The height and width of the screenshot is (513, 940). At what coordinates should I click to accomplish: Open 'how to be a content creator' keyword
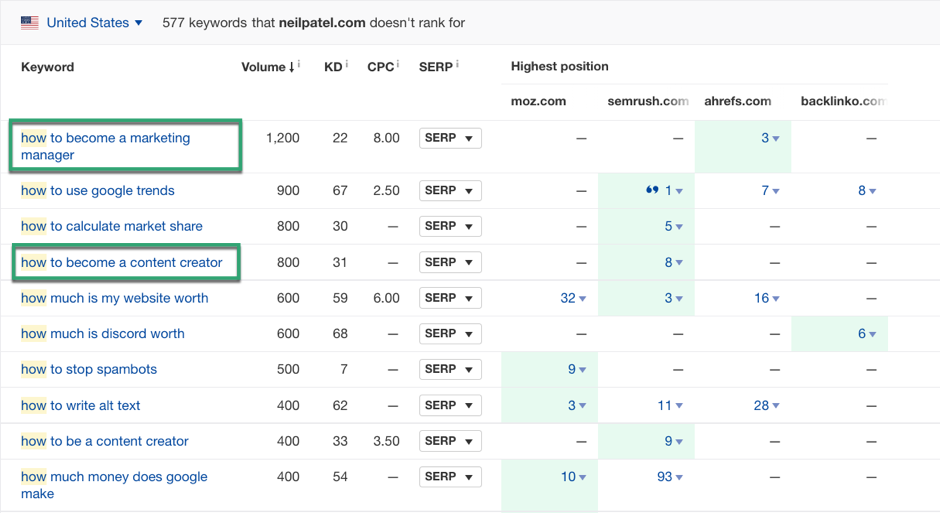coord(104,441)
